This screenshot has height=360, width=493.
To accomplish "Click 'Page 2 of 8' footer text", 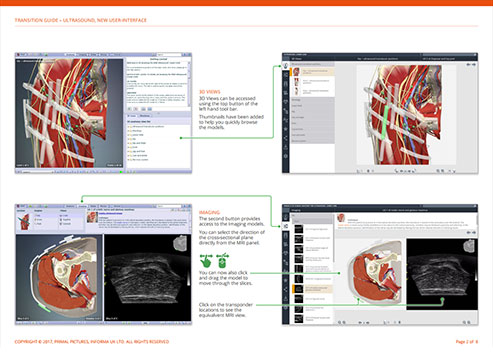I will click(467, 342).
